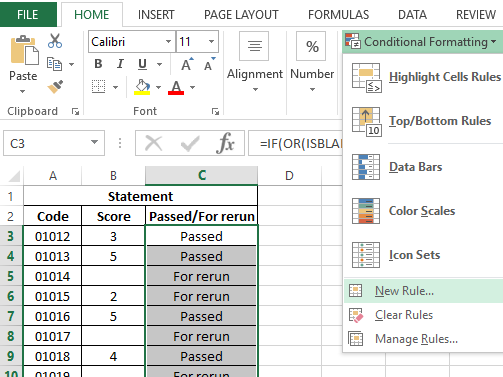Expand the Fill Color palette arrow
The image size is (503, 377).
pyautogui.click(x=158, y=87)
